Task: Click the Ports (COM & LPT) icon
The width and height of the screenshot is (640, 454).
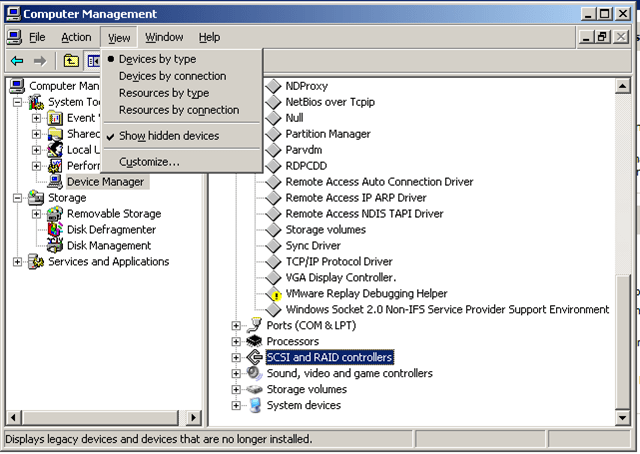Action: click(255, 325)
